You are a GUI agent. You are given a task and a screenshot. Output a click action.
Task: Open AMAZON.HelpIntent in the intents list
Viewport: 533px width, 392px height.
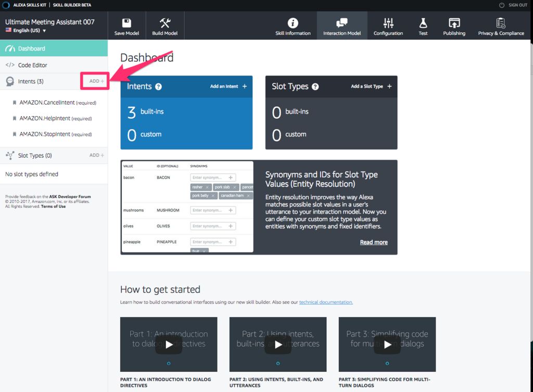tap(55, 118)
